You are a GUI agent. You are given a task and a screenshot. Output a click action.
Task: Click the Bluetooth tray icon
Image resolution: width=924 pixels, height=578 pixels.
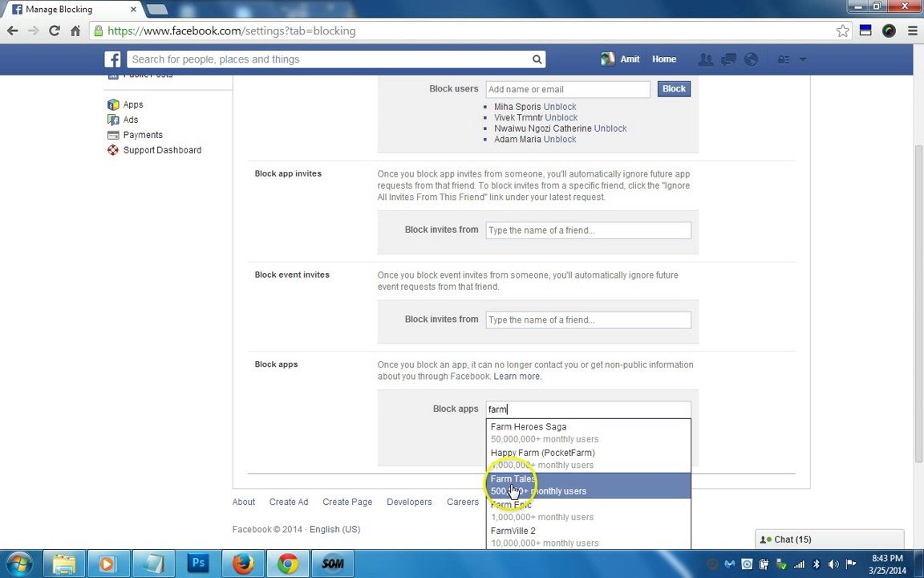817,564
